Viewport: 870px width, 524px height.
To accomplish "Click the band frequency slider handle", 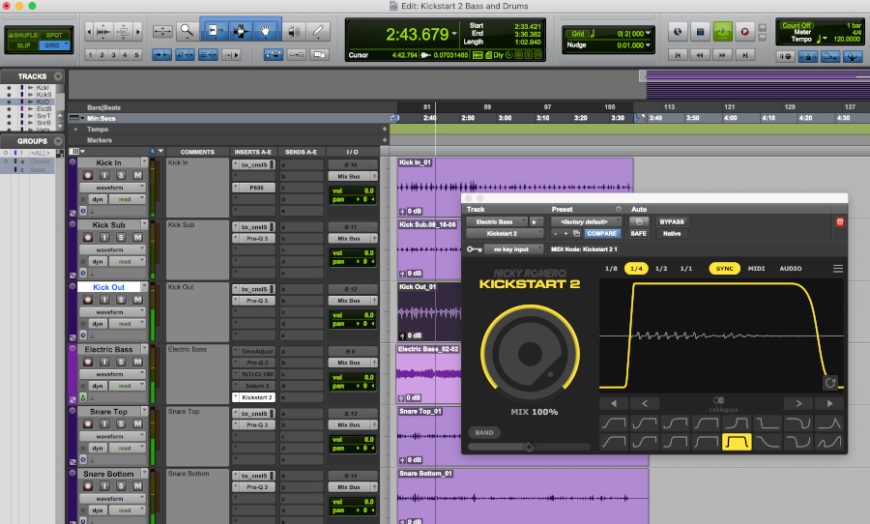I will tap(528, 447).
